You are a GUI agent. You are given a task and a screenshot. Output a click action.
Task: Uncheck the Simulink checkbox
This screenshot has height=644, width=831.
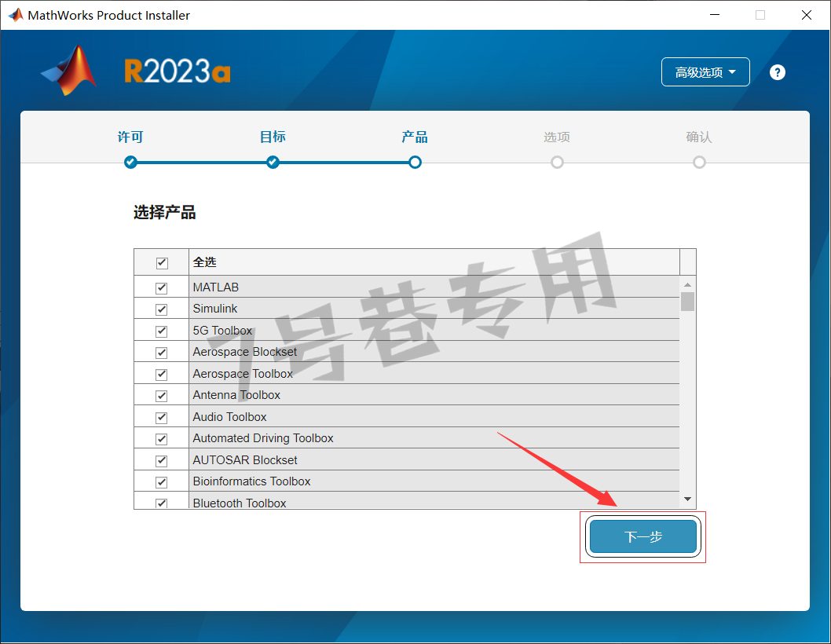pos(162,309)
